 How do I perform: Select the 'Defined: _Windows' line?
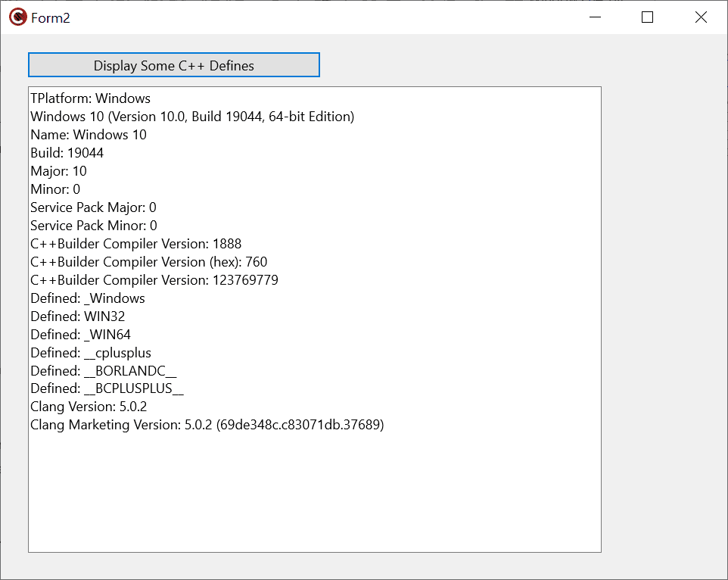(88, 298)
